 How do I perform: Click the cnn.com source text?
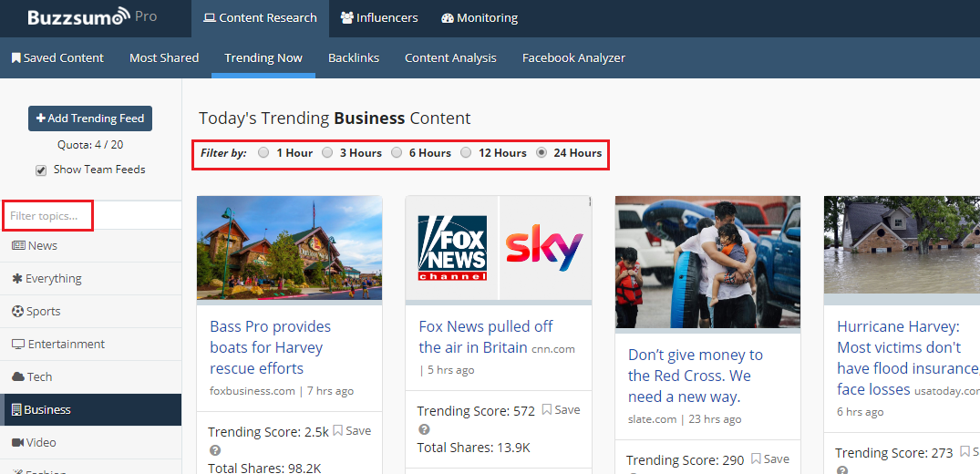coord(553,348)
